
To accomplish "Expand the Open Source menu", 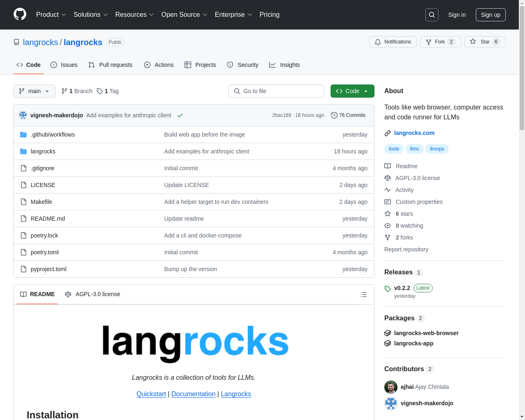I will (185, 14).
